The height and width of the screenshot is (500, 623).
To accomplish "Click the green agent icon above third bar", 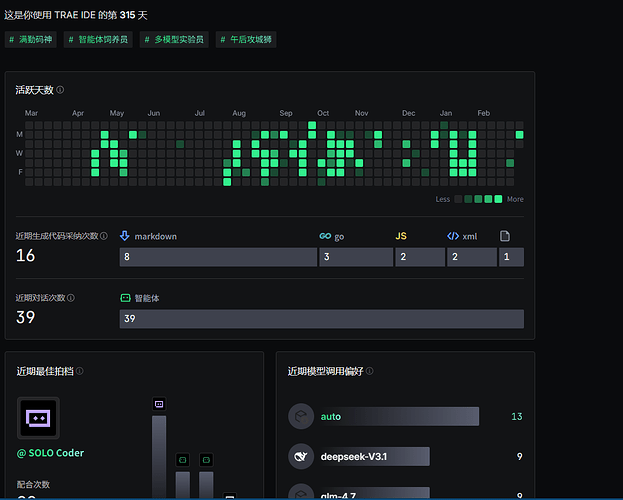I will pos(206,460).
